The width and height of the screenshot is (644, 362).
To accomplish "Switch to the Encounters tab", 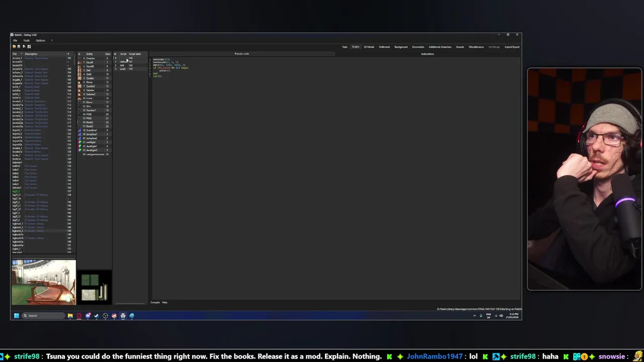I will coord(418,47).
